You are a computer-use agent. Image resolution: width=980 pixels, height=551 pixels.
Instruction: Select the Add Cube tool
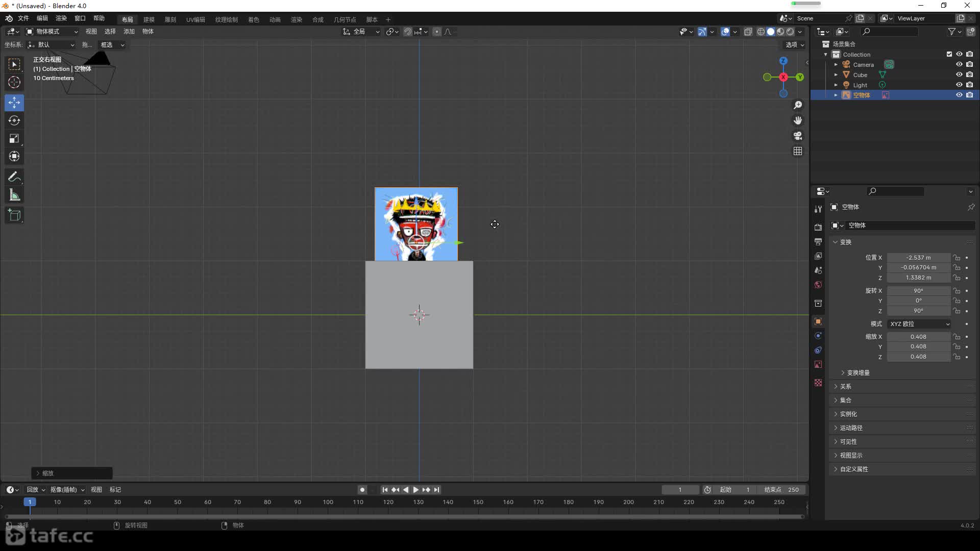pyautogui.click(x=14, y=215)
